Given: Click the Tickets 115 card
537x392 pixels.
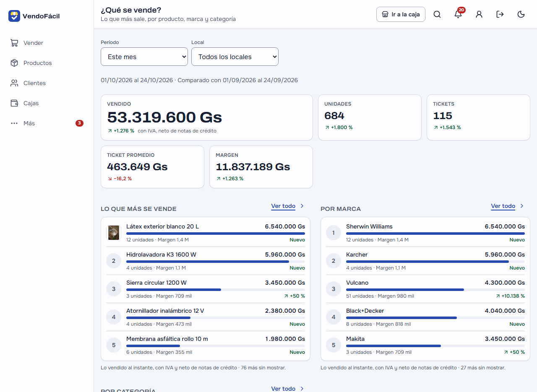Looking at the screenshot, I should 478,117.
